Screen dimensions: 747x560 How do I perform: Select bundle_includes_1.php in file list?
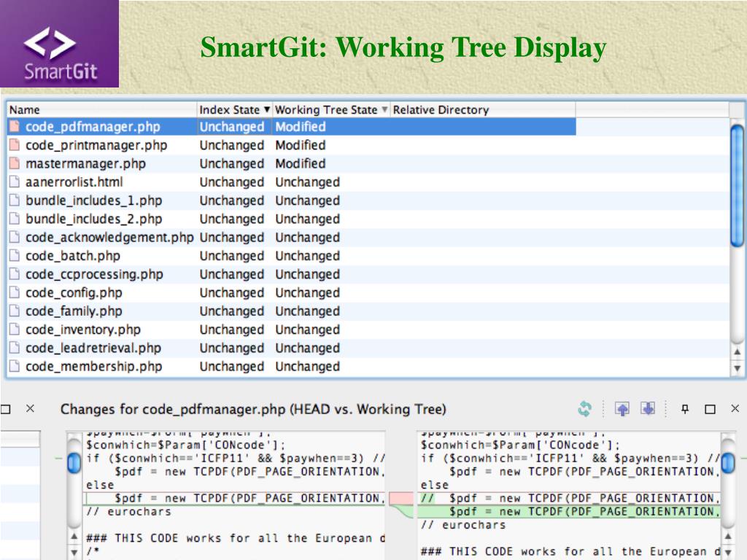tap(94, 201)
